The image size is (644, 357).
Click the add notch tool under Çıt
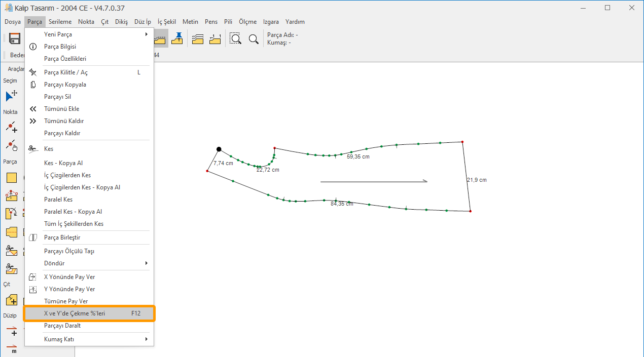[12, 299]
